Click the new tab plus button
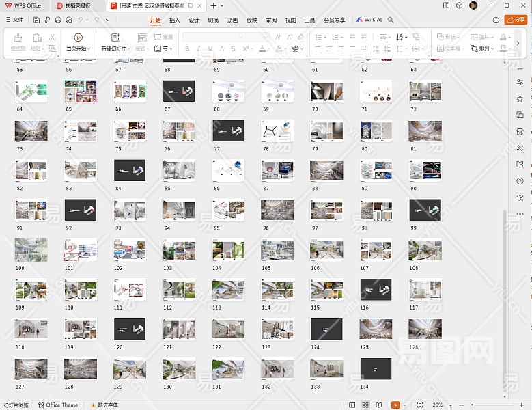Screen dimensions: 532x410 tap(213, 5)
